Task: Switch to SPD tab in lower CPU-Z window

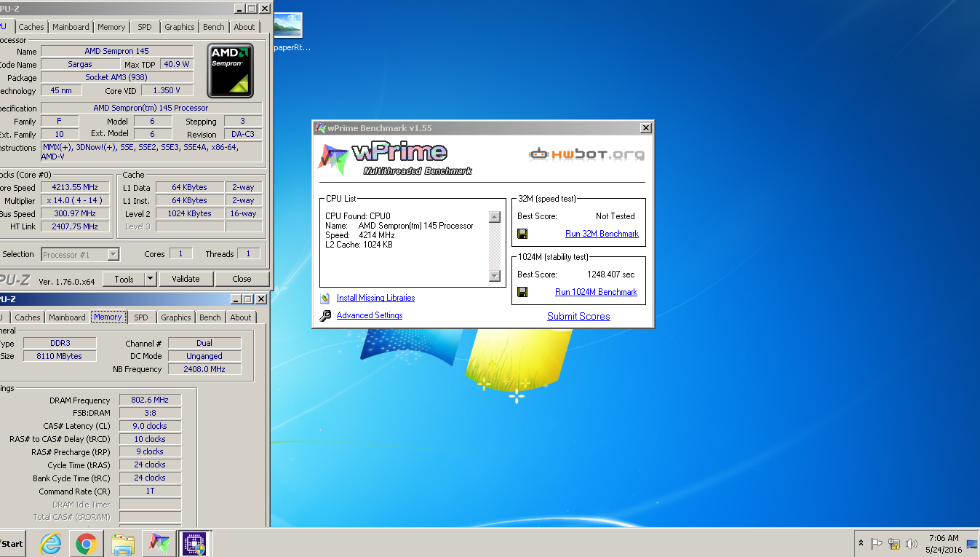Action: pyautogui.click(x=141, y=317)
